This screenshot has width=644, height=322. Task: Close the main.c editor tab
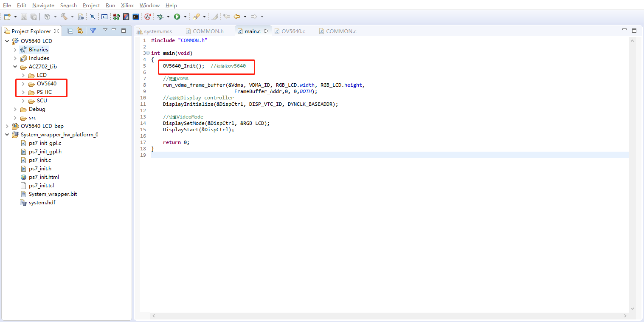266,31
